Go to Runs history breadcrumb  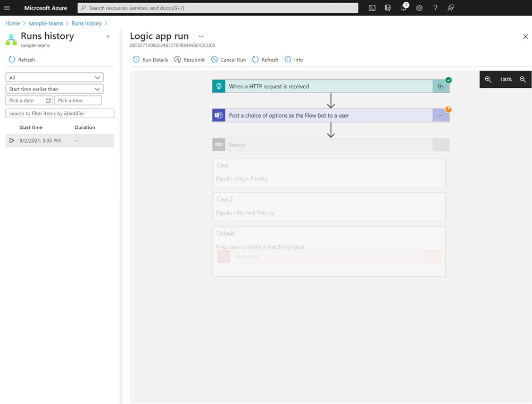87,23
